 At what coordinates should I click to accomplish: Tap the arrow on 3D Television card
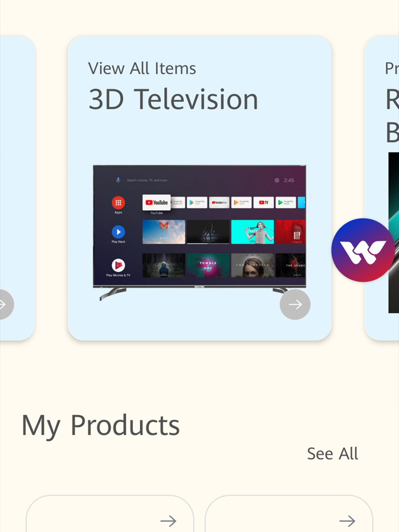pos(295,304)
